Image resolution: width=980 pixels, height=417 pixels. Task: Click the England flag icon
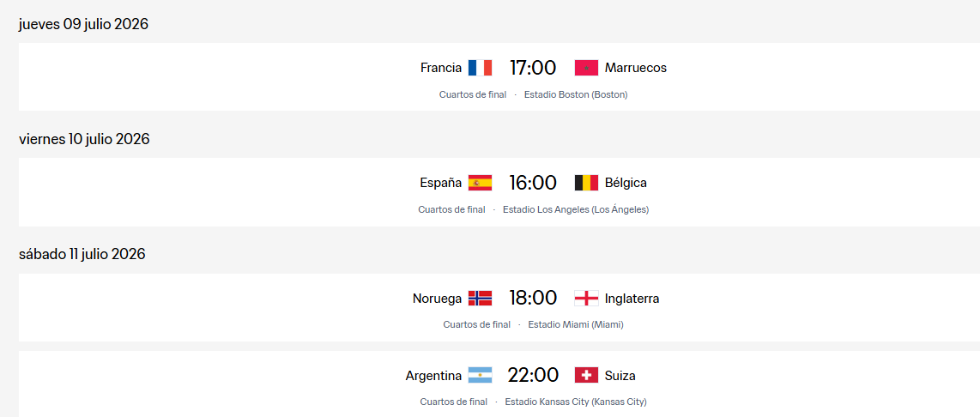[586, 299]
